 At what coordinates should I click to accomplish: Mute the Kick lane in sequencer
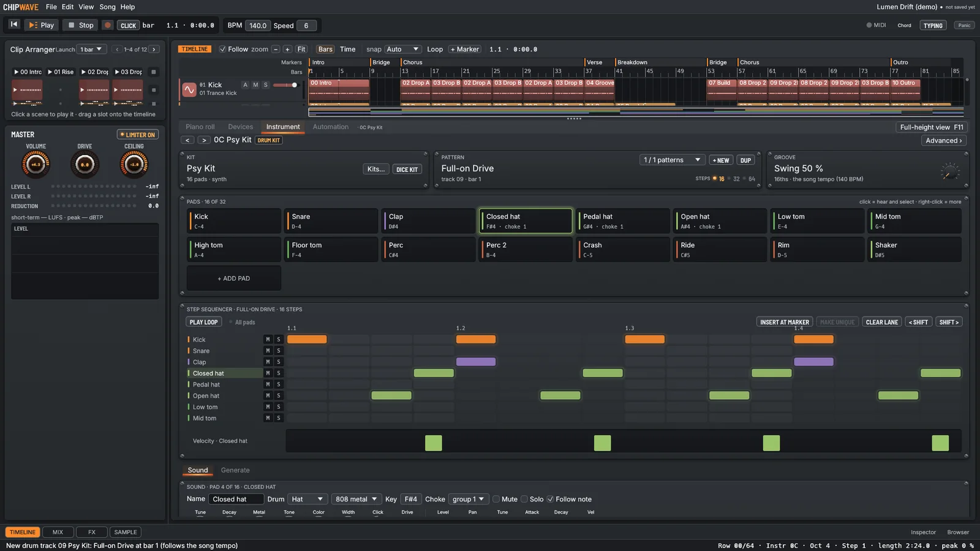point(268,339)
